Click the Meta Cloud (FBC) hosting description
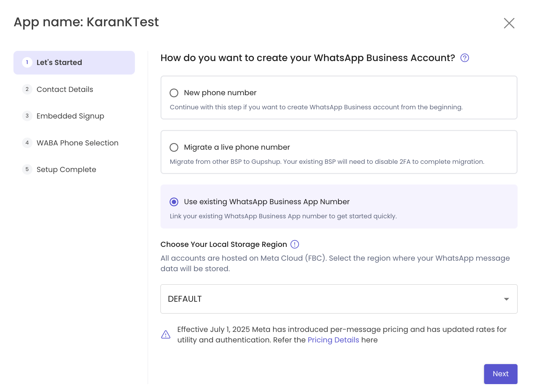 pyautogui.click(x=335, y=263)
